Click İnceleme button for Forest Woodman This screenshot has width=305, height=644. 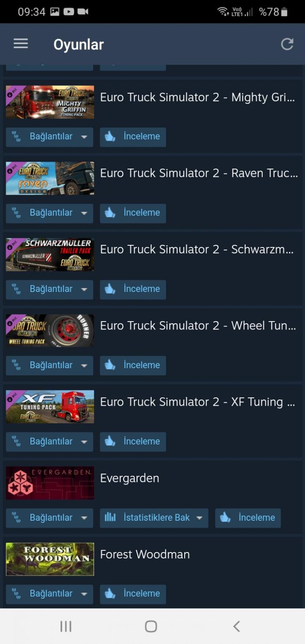click(133, 594)
